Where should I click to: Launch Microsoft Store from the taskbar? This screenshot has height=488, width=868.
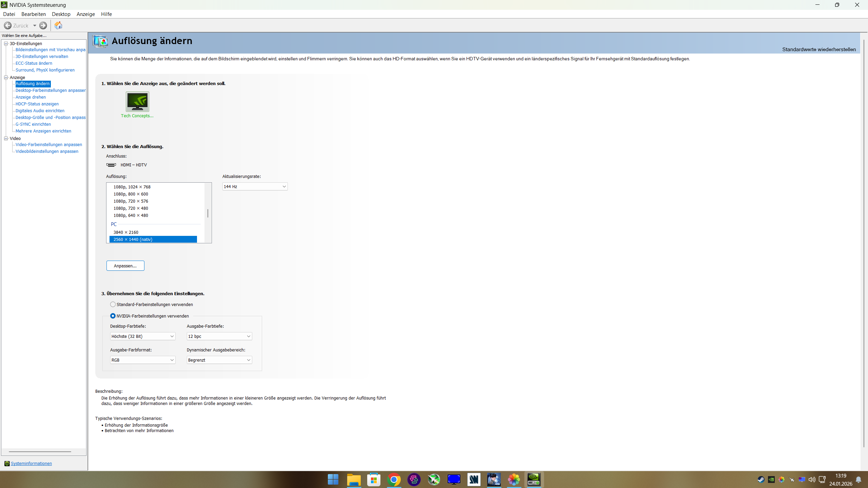374,480
